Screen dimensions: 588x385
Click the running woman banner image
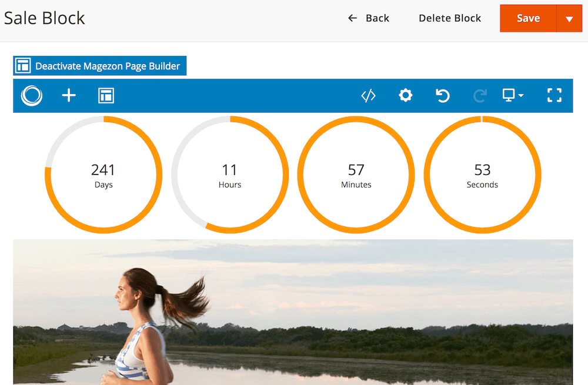click(x=293, y=312)
